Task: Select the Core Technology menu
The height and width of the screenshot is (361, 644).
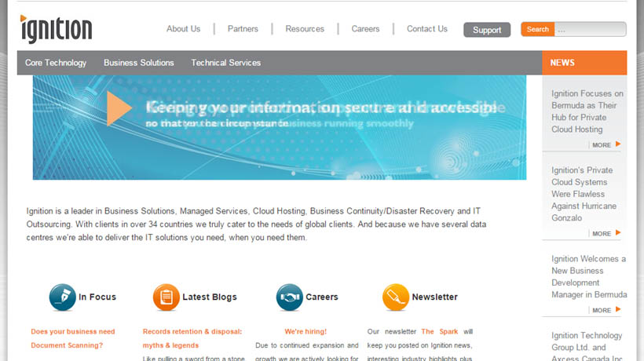Action: click(56, 63)
